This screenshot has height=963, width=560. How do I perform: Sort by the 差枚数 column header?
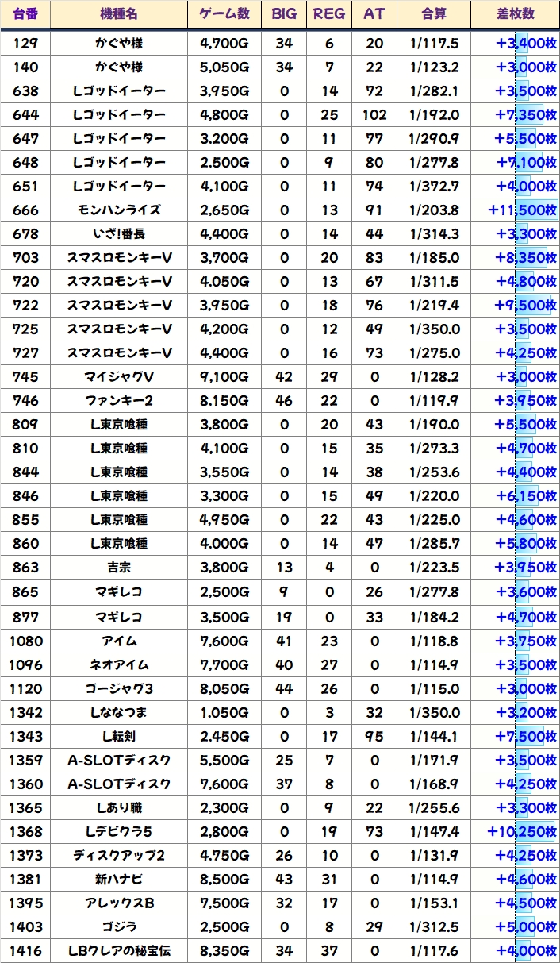[515, 14]
